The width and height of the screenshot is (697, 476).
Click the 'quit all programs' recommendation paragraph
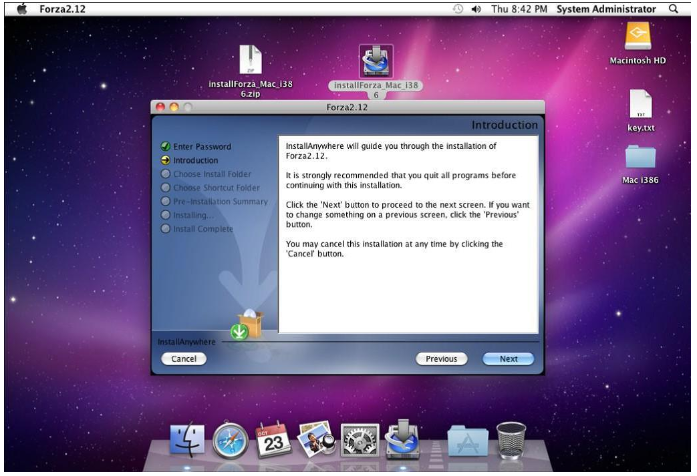(401, 180)
